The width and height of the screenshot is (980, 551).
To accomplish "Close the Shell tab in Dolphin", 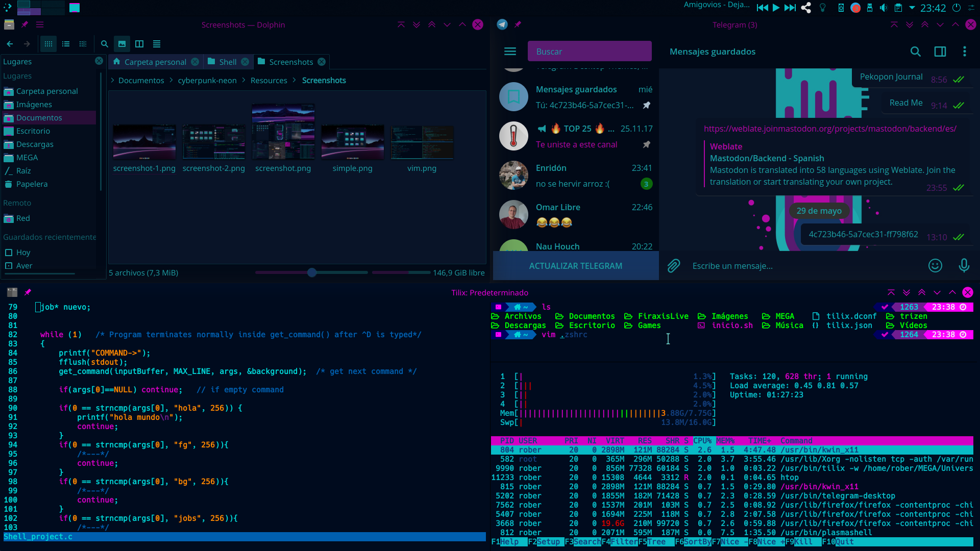I will tap(245, 62).
